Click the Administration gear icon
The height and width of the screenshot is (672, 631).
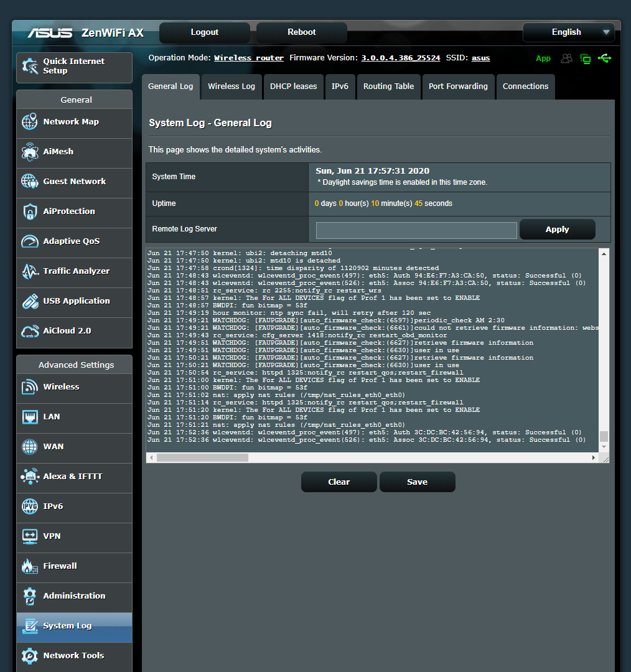point(30,595)
